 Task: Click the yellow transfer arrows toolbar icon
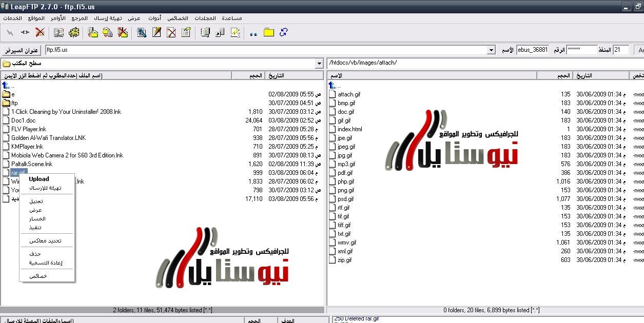pos(108,32)
